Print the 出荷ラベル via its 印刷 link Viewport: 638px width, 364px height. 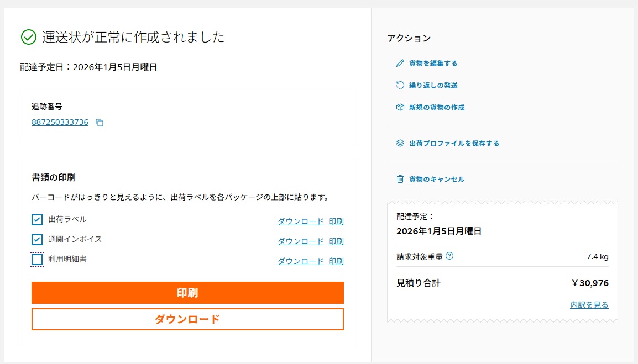click(x=336, y=221)
